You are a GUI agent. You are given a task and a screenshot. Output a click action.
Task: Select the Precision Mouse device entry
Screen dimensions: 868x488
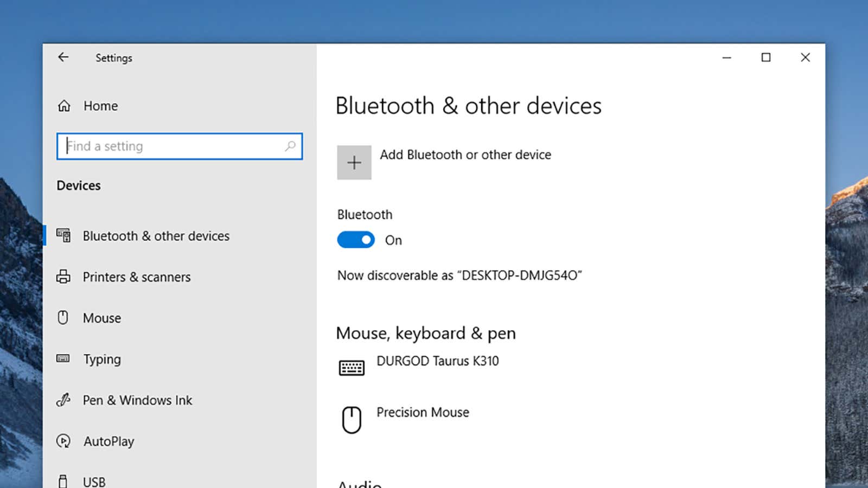[423, 413]
